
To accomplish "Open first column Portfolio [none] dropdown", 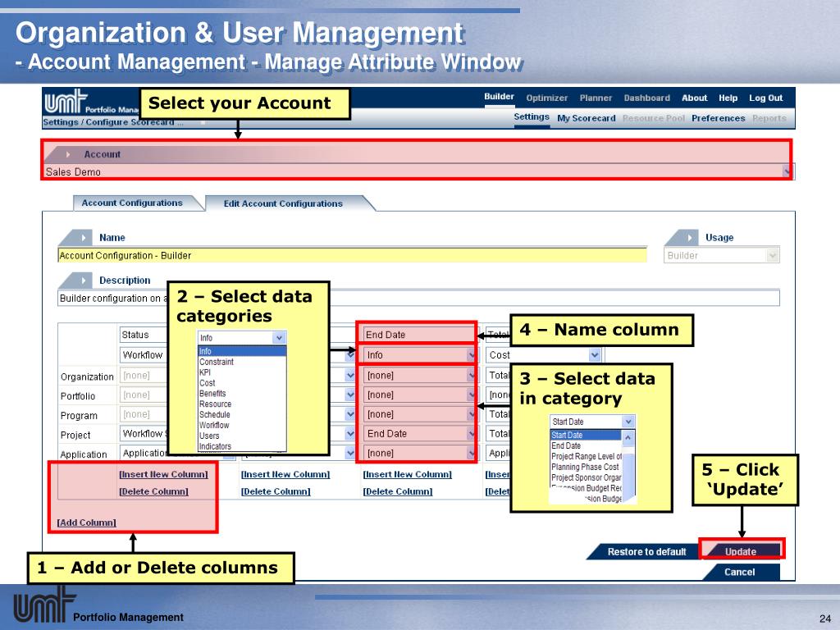I will coord(144,395).
